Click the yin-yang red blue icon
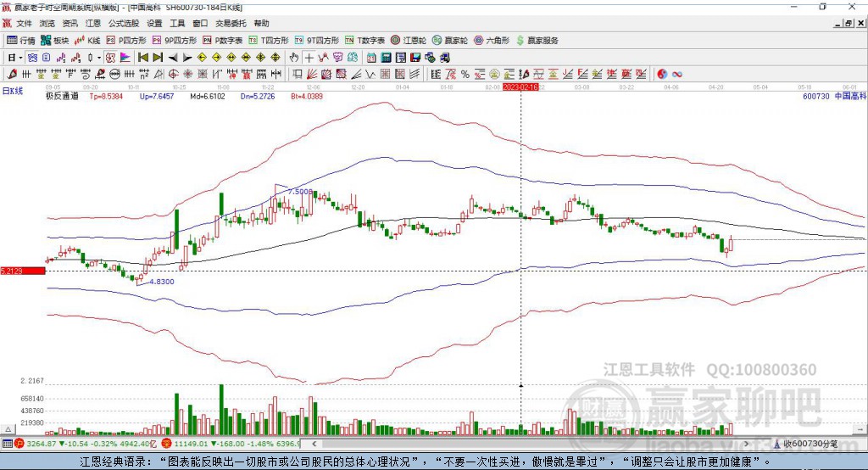 pos(662,75)
